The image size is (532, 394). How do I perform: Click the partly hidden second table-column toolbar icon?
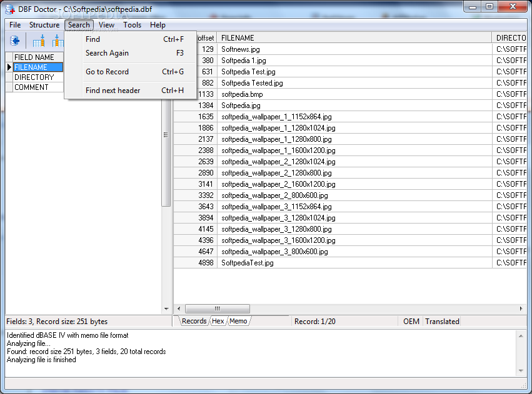coord(58,41)
